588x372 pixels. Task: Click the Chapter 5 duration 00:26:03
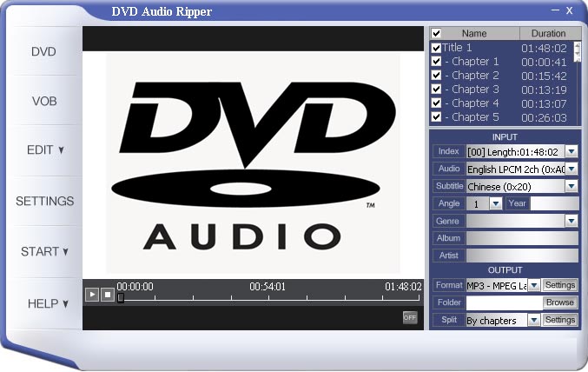[x=544, y=118]
